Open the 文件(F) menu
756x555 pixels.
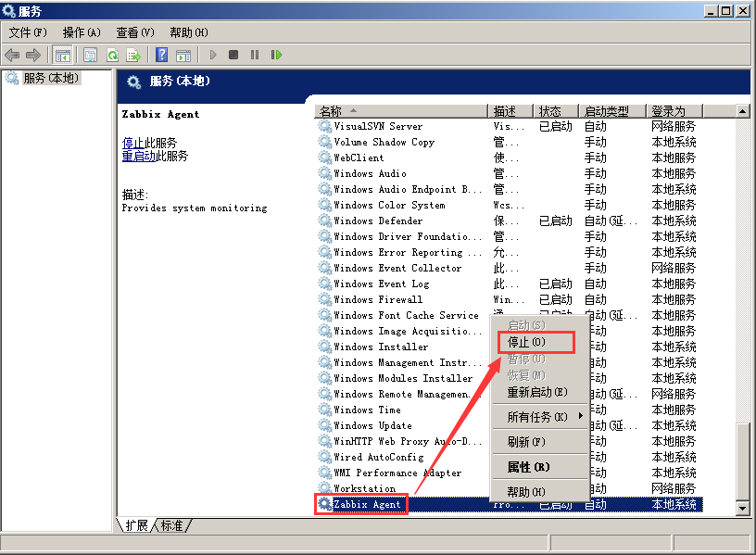[x=28, y=32]
